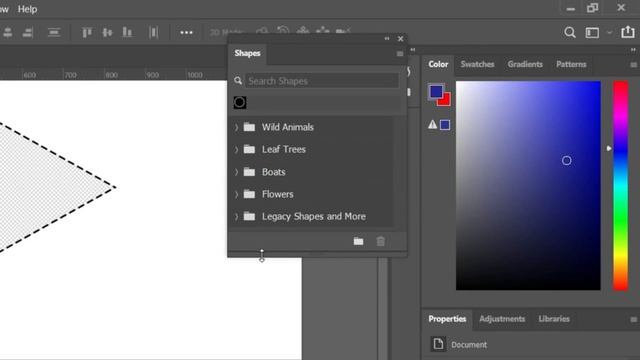Open the Search magnifier icon

click(570, 32)
